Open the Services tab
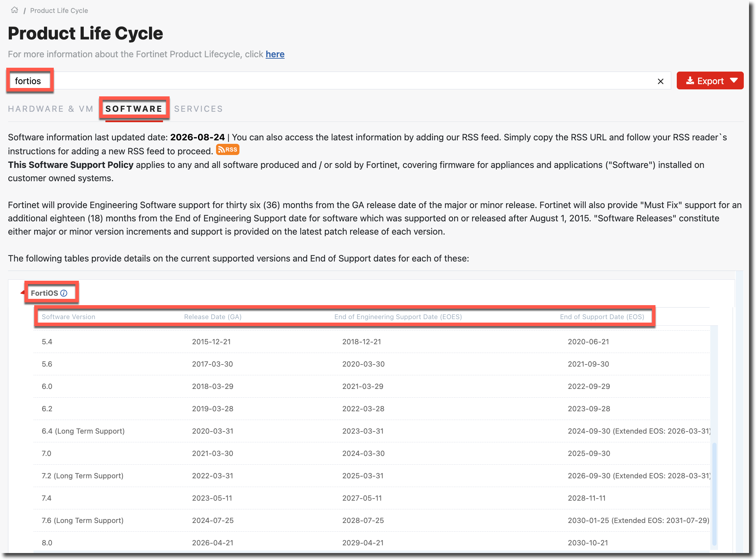Screen dimensions: 756x560 198,109
